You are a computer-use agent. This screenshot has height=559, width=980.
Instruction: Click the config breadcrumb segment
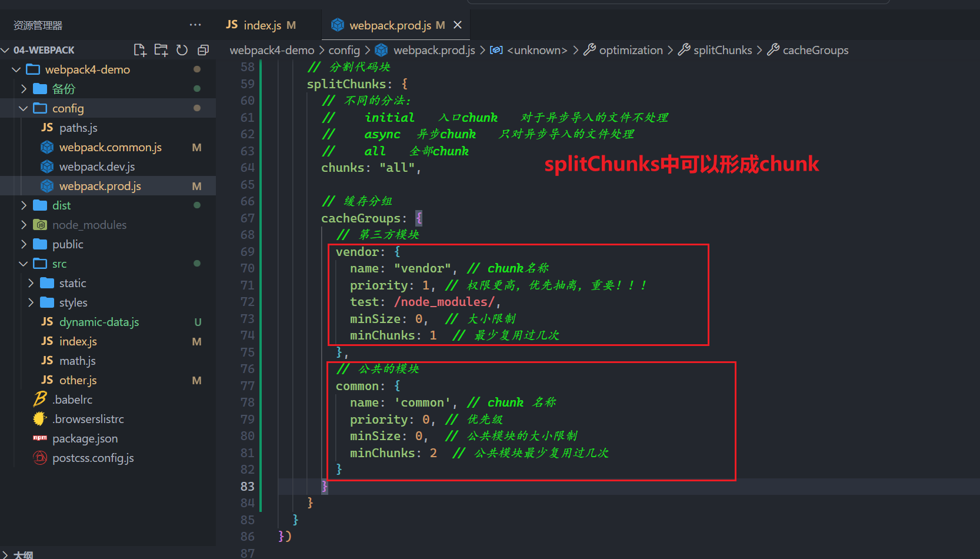pos(344,50)
